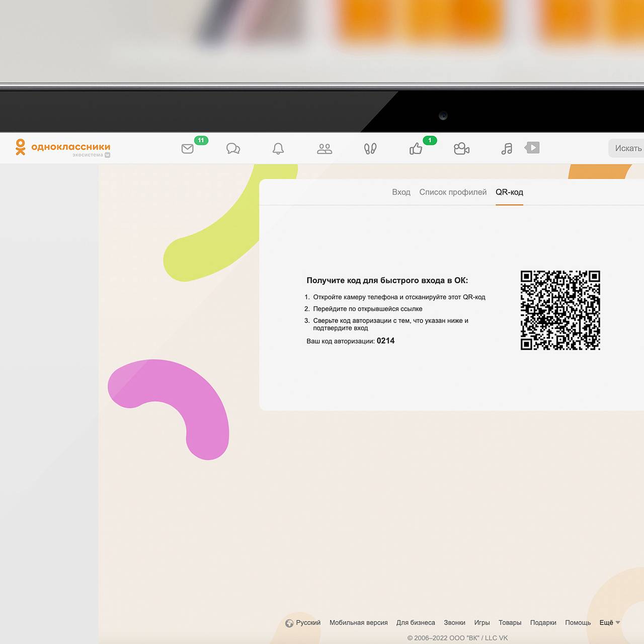The height and width of the screenshot is (644, 644).
Task: Open the discussions chat bubbles icon
Action: click(233, 148)
